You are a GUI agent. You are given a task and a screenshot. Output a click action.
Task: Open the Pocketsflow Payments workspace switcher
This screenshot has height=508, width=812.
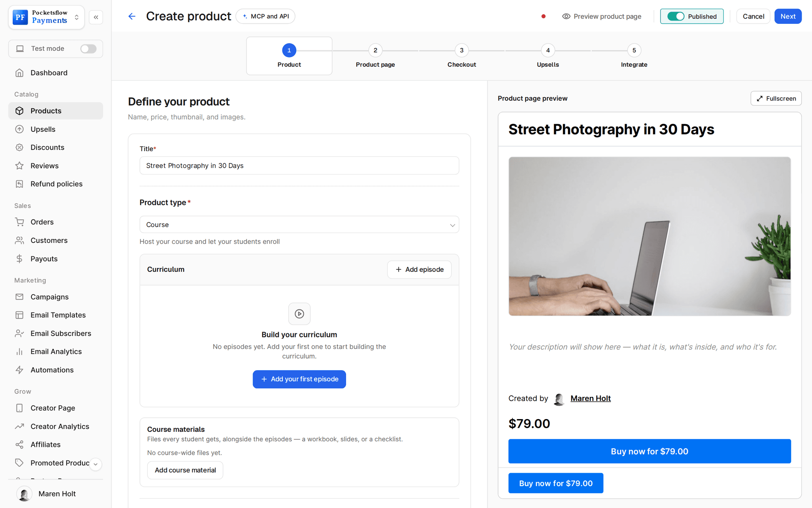tap(46, 17)
